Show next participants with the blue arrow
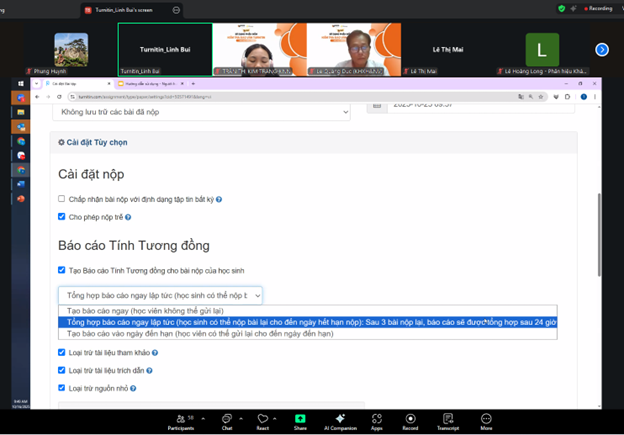 [x=602, y=49]
